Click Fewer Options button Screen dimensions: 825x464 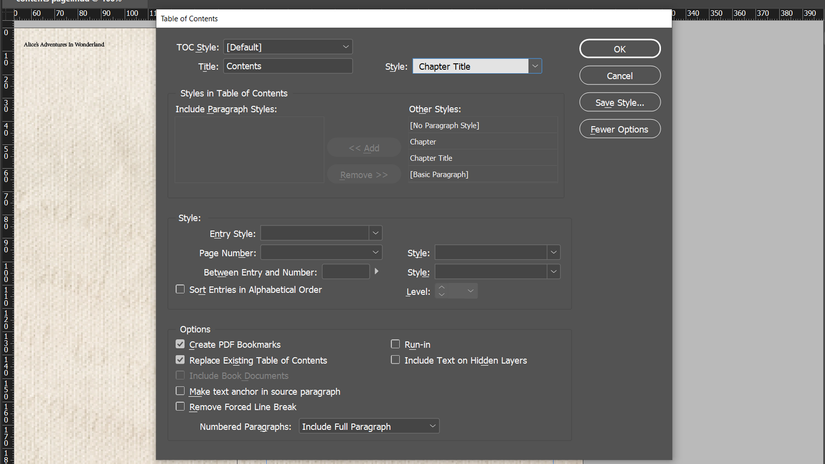tap(620, 129)
